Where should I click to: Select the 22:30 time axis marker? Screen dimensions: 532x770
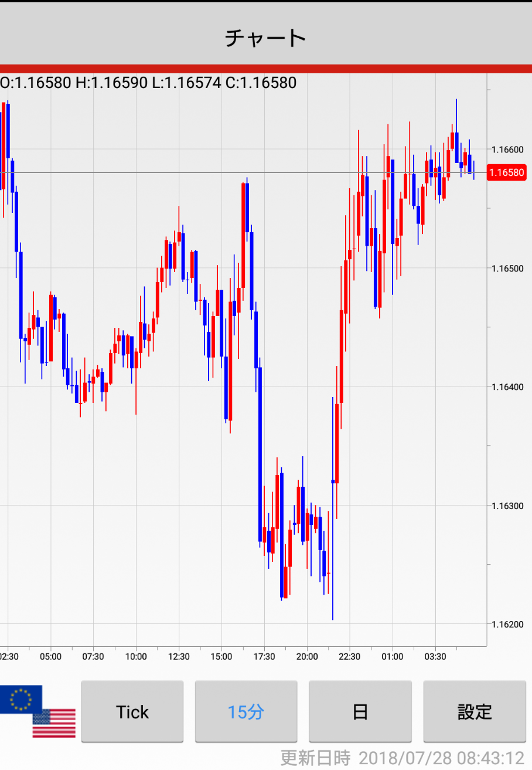point(349,657)
